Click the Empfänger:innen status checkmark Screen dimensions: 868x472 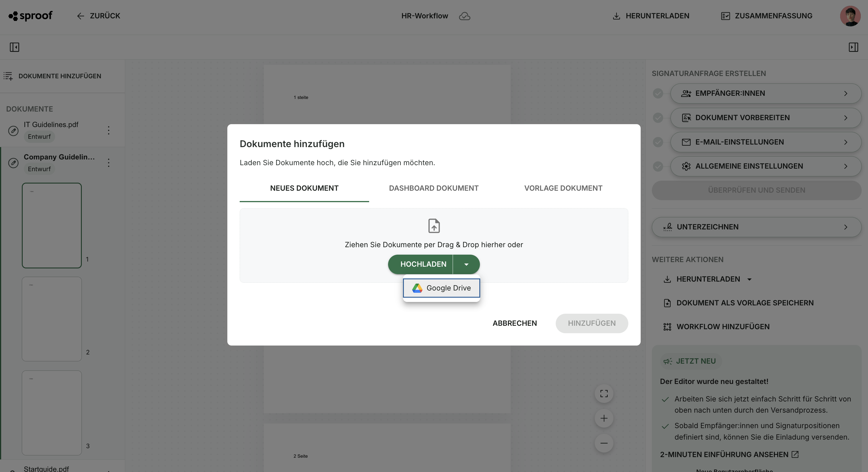coord(658,93)
